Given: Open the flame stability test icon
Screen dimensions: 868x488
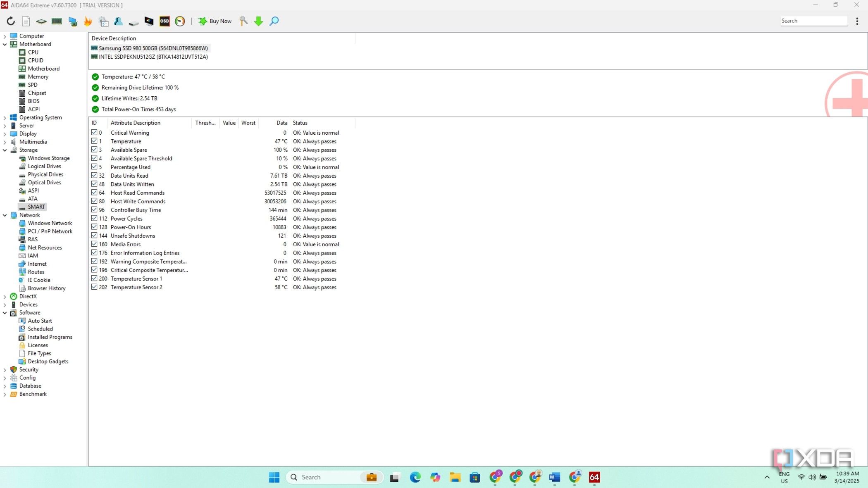Looking at the screenshot, I should pyautogui.click(x=88, y=21).
